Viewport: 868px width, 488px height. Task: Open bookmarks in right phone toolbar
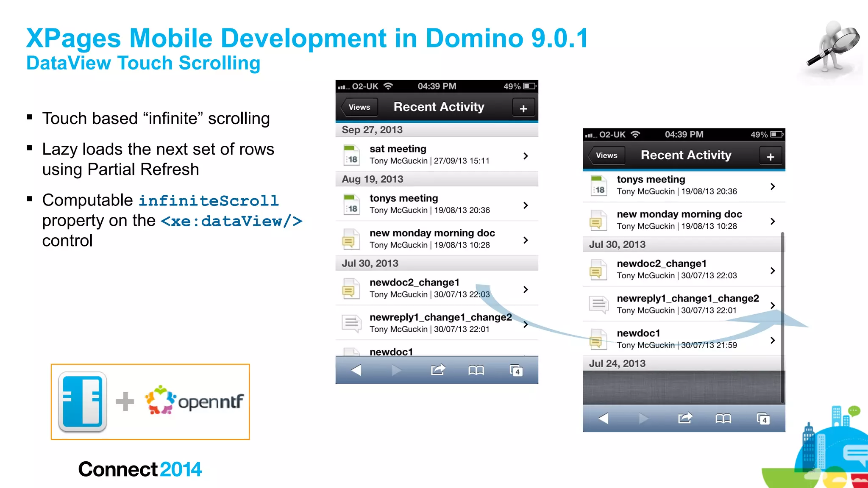coord(723,419)
